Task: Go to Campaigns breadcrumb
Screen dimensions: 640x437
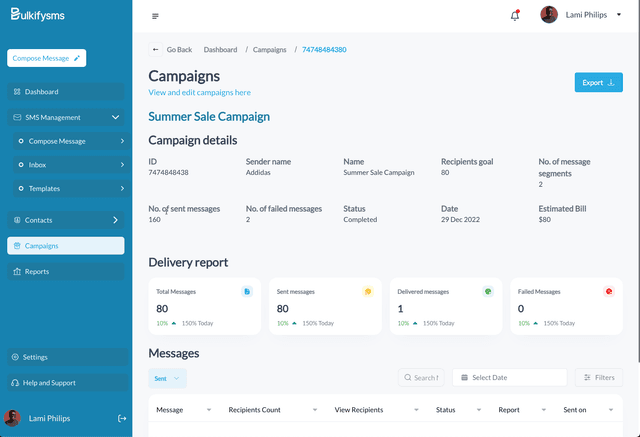Action: click(x=269, y=50)
